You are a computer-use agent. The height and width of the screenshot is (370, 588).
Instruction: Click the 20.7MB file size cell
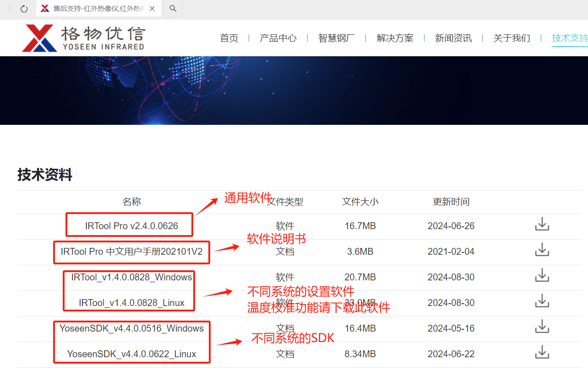(x=360, y=277)
